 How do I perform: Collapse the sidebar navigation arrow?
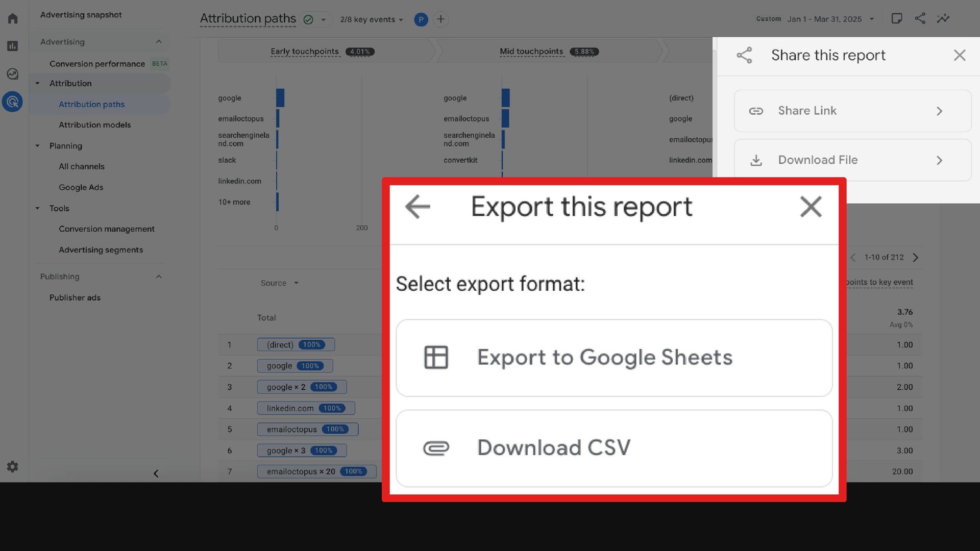coord(156,473)
